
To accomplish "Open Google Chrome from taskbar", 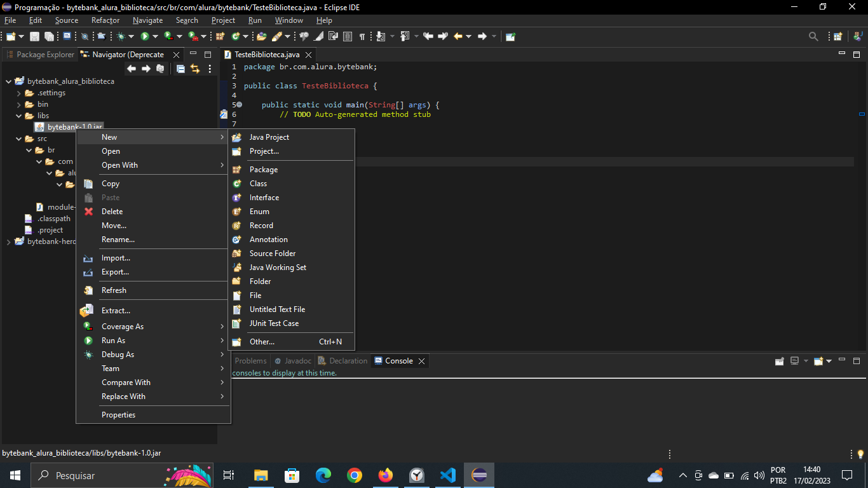I will (355, 475).
